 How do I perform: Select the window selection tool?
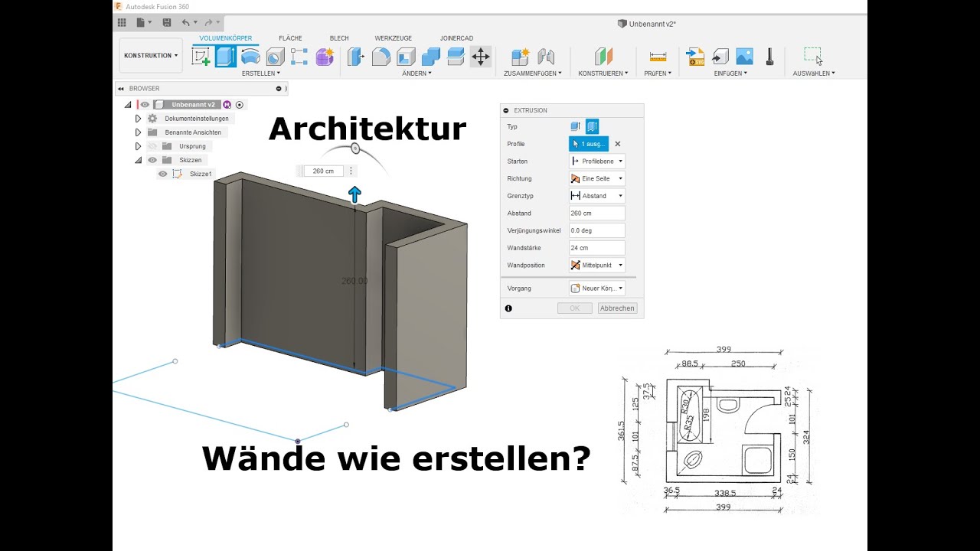point(813,56)
